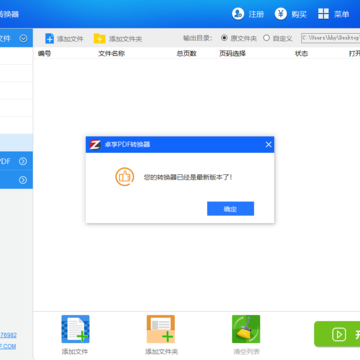The image size is (360, 360).
Task: Click the latest-version message text in dialog
Action: (188, 177)
